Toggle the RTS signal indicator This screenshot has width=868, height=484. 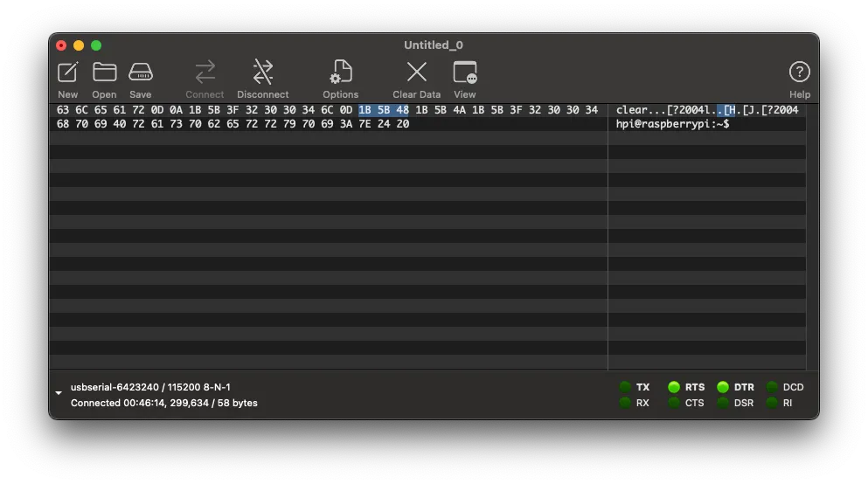click(x=674, y=387)
